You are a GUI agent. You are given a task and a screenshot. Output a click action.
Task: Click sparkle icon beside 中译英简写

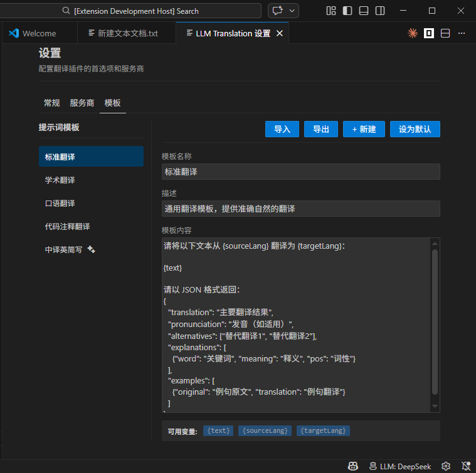coord(92,249)
